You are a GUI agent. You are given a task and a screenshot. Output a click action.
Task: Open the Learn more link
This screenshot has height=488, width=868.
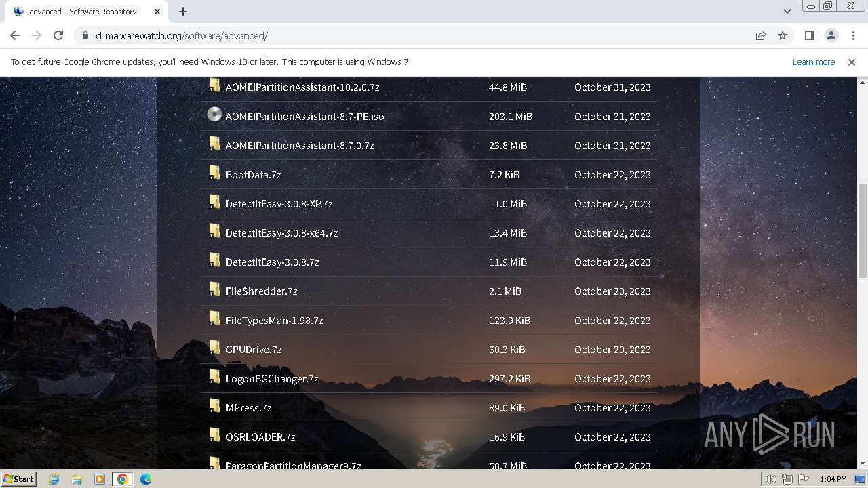[x=814, y=62]
